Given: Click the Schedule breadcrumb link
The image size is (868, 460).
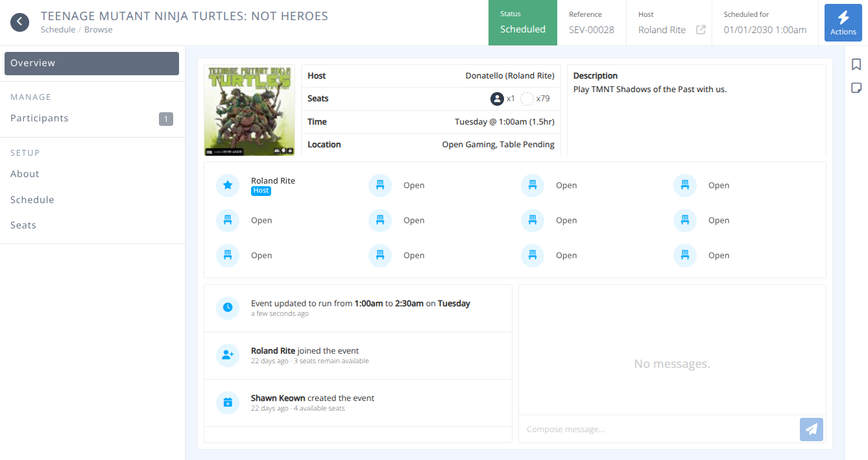Looking at the screenshot, I should pos(57,29).
